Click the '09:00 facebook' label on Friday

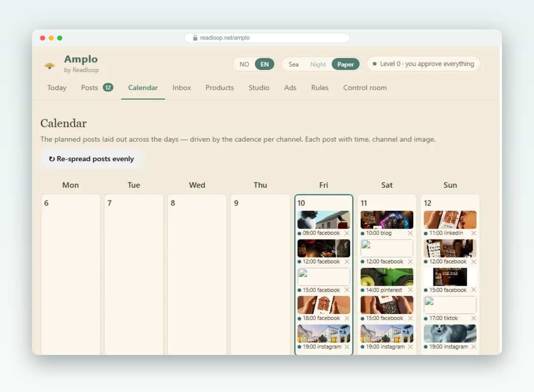(x=321, y=233)
